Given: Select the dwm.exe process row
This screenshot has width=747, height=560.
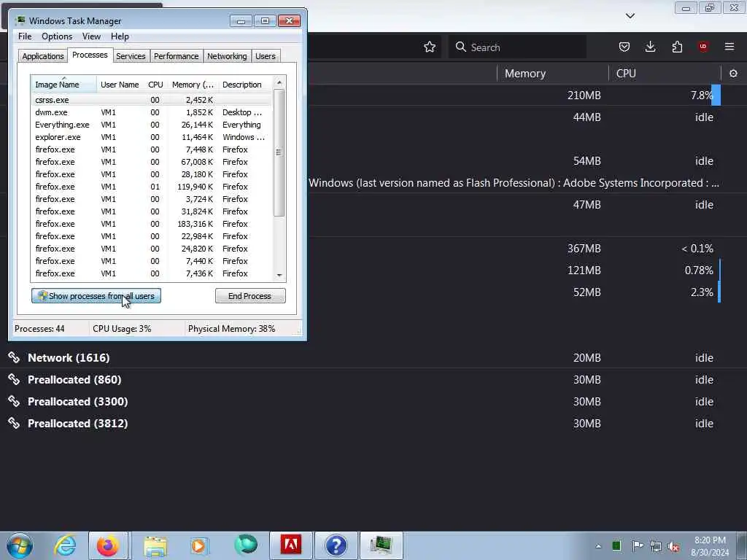Looking at the screenshot, I should coord(152,112).
